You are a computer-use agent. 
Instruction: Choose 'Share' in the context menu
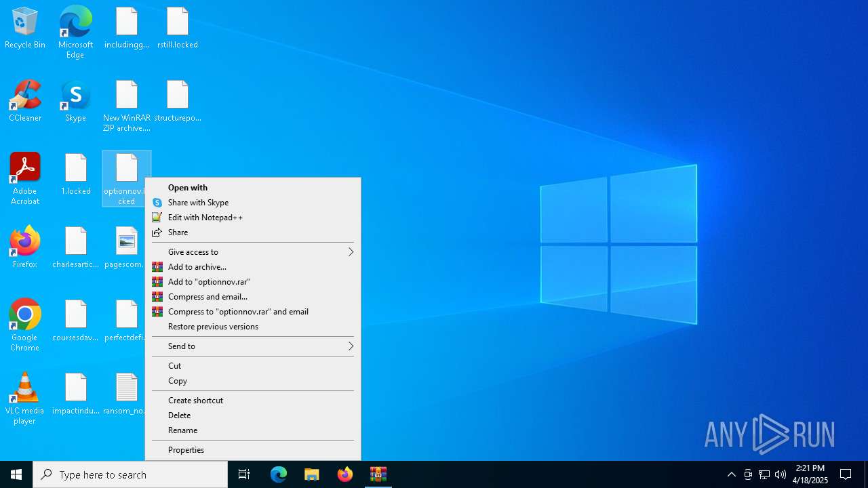point(253,232)
